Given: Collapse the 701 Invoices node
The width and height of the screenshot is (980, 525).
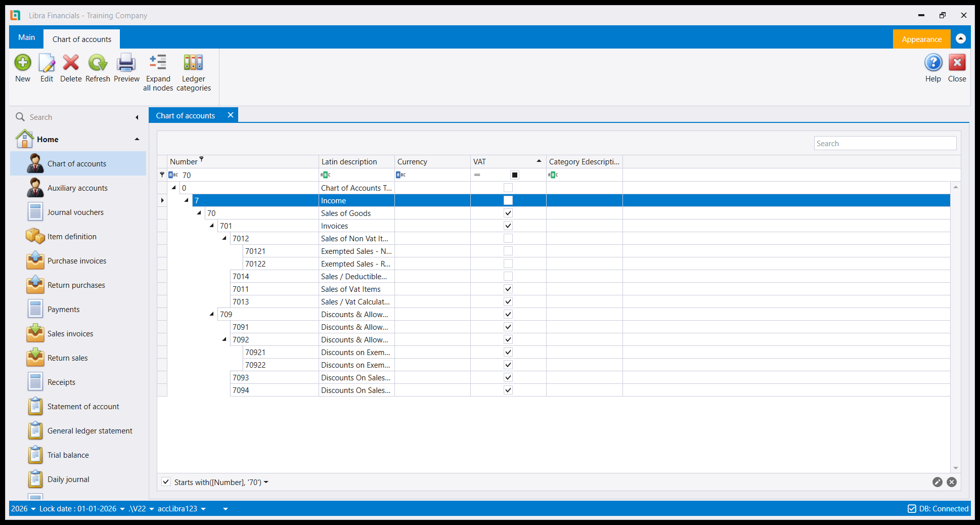Looking at the screenshot, I should (212, 226).
